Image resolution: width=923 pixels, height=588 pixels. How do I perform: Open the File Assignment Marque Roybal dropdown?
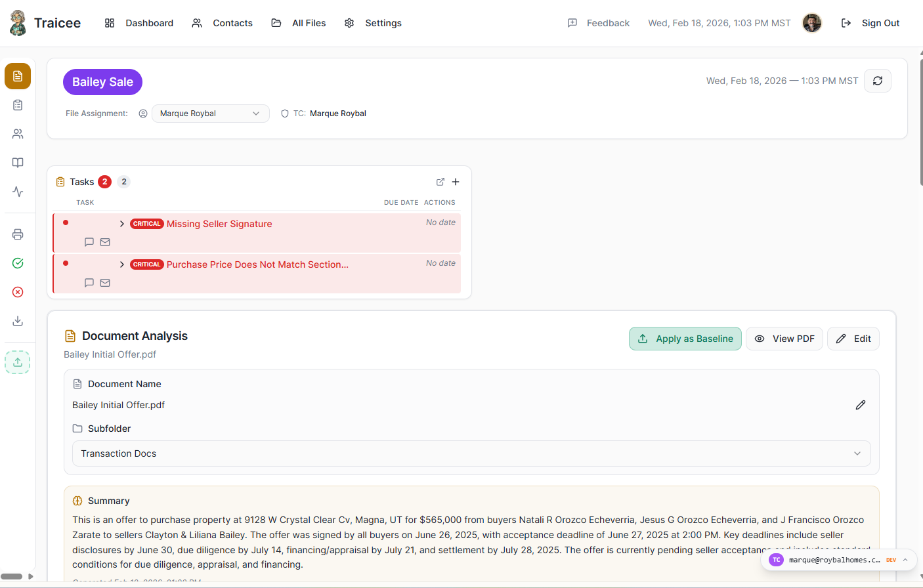pos(210,114)
